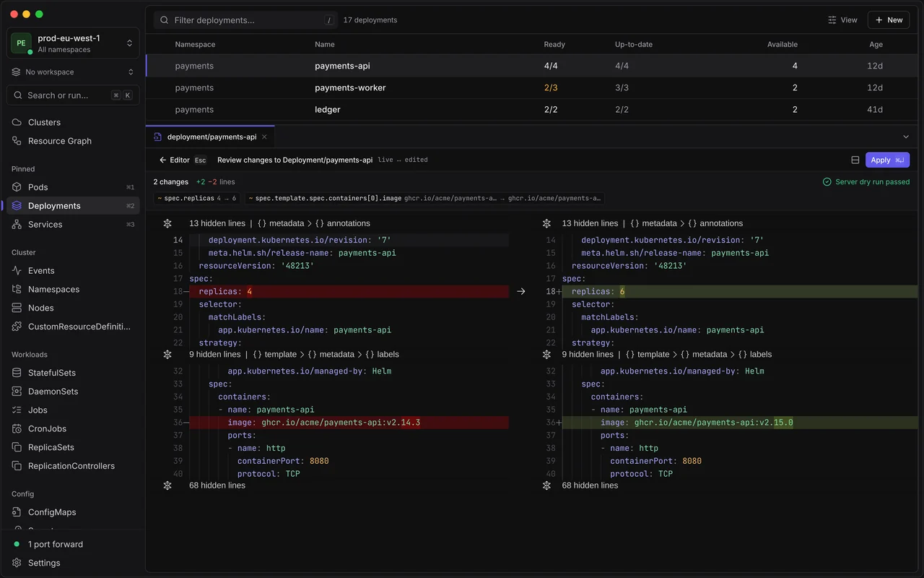This screenshot has width=924, height=578.
Task: Expand 68 hidden lines in right pane
Action: [547, 486]
